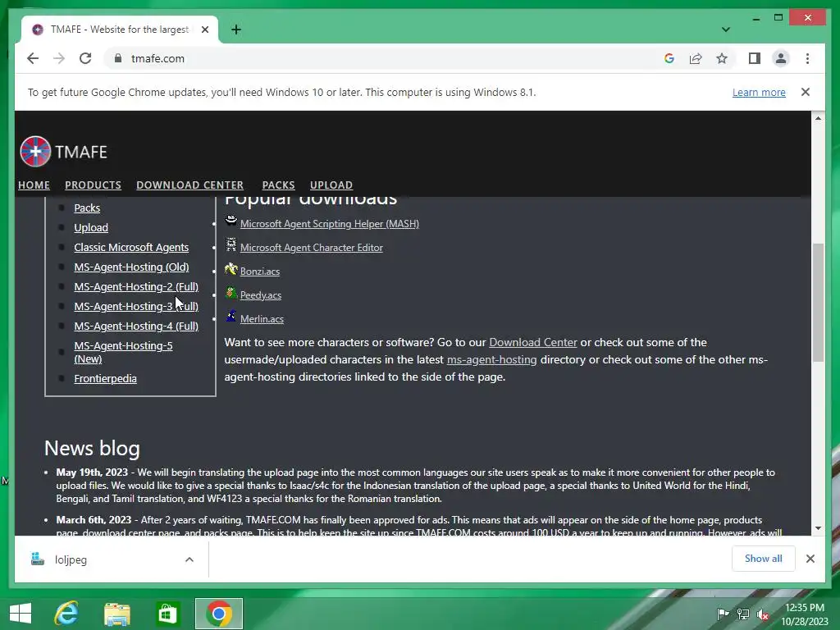This screenshot has height=630, width=840.
Task: Open the Chrome profile avatar
Action: coord(781,58)
